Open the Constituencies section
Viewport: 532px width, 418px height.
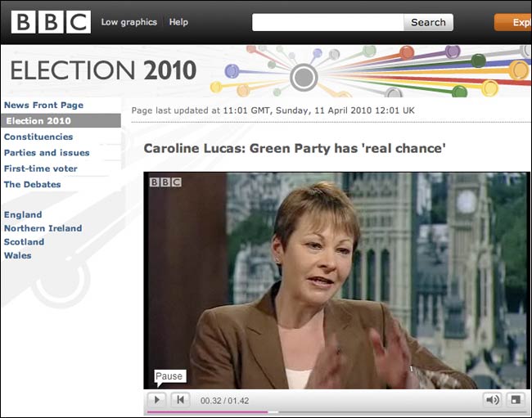click(38, 137)
